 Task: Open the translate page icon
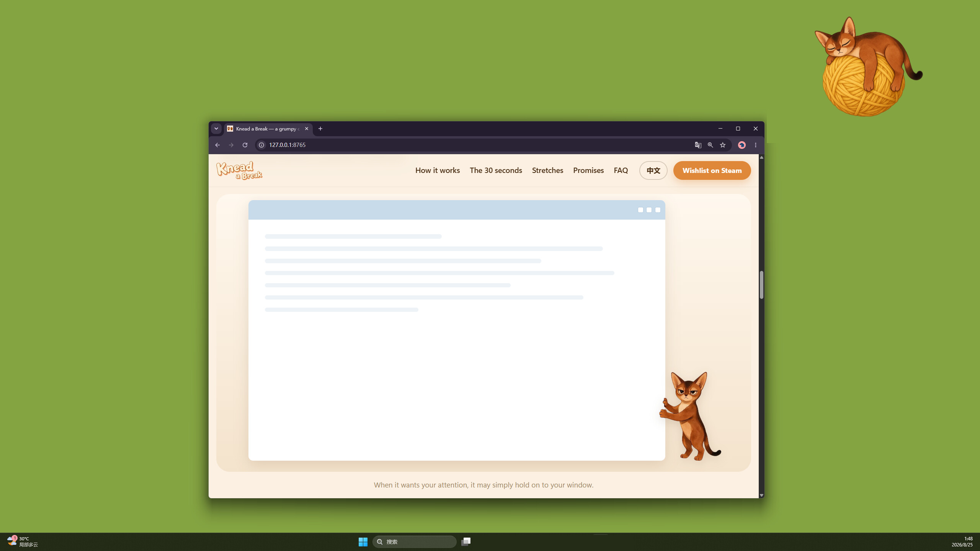point(698,145)
